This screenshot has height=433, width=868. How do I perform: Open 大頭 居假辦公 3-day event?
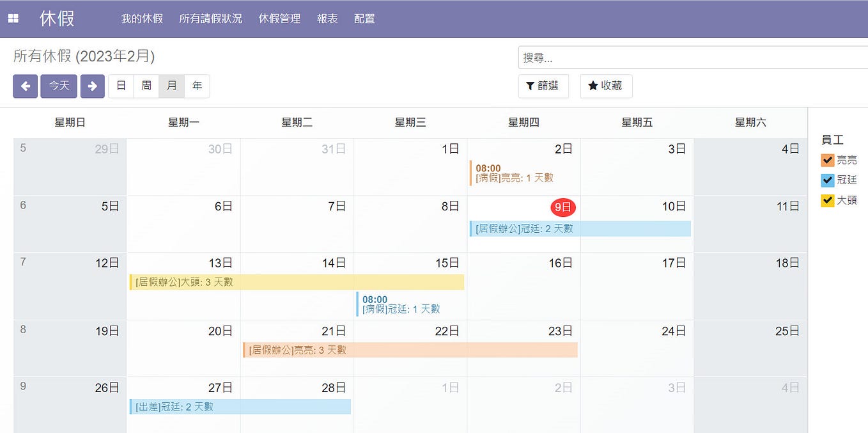[297, 282]
